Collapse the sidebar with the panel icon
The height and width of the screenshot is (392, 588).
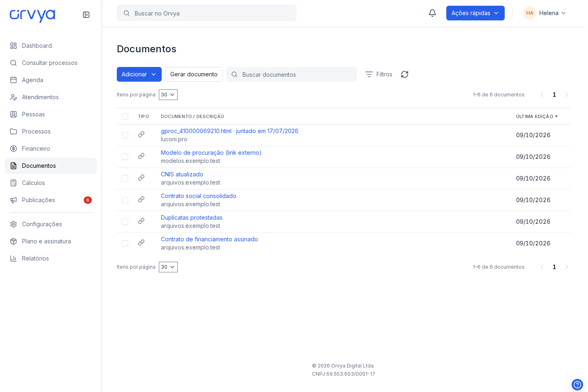click(86, 15)
